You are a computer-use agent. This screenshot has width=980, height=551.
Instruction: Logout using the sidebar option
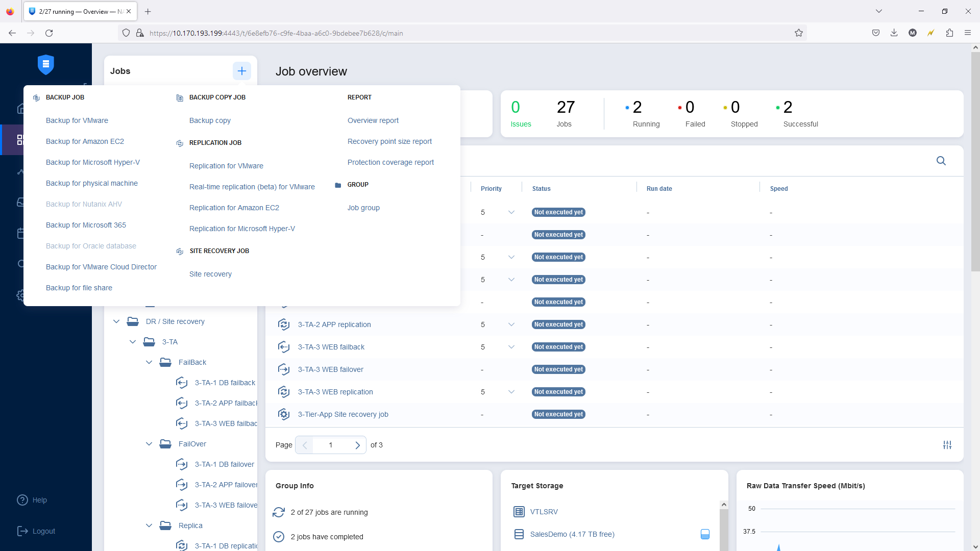coord(36,531)
